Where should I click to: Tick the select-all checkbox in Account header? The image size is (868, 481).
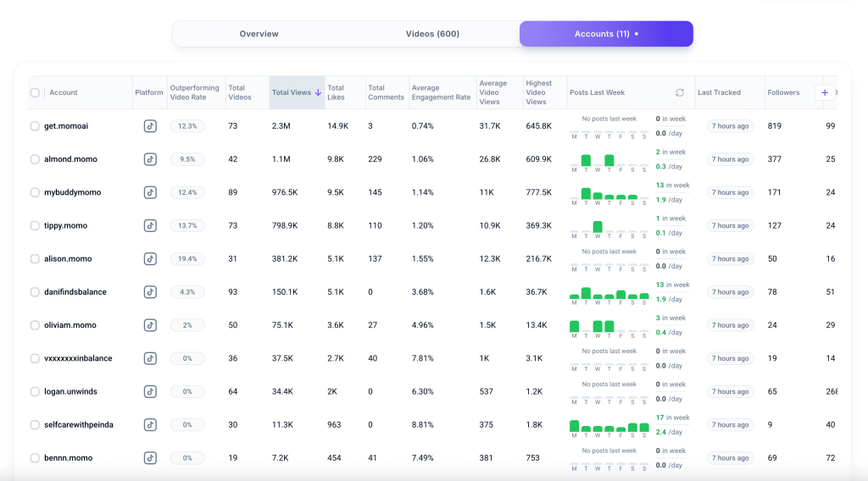35,93
